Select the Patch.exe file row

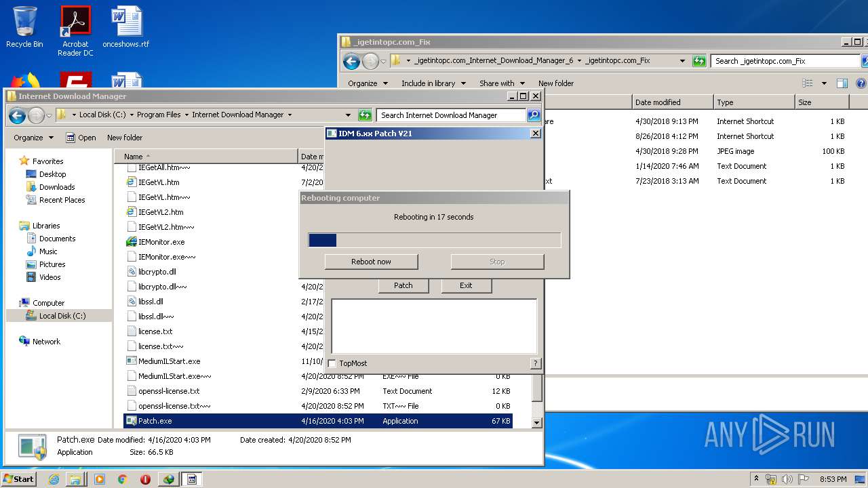318,421
